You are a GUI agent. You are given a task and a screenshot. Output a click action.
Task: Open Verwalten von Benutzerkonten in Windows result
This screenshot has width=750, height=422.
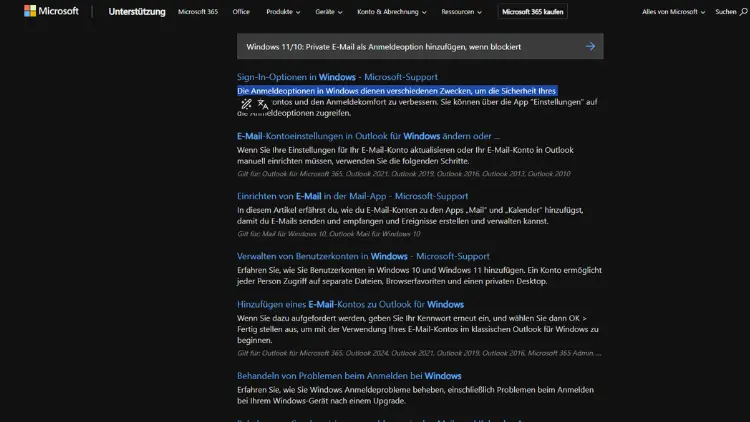point(363,256)
